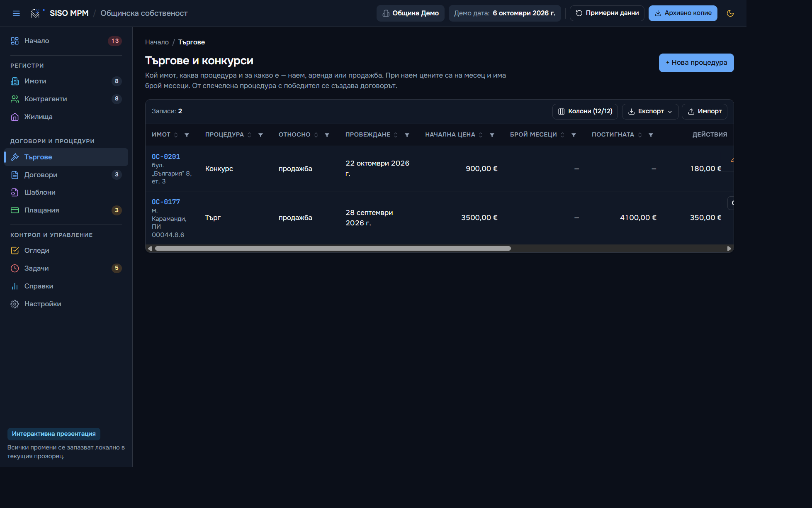Open the Колони (12/12) column chooser
The height and width of the screenshot is (508, 812).
click(585, 111)
